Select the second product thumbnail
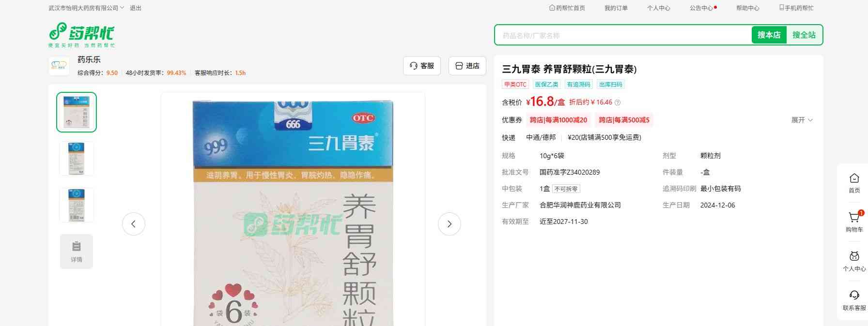 77,159
